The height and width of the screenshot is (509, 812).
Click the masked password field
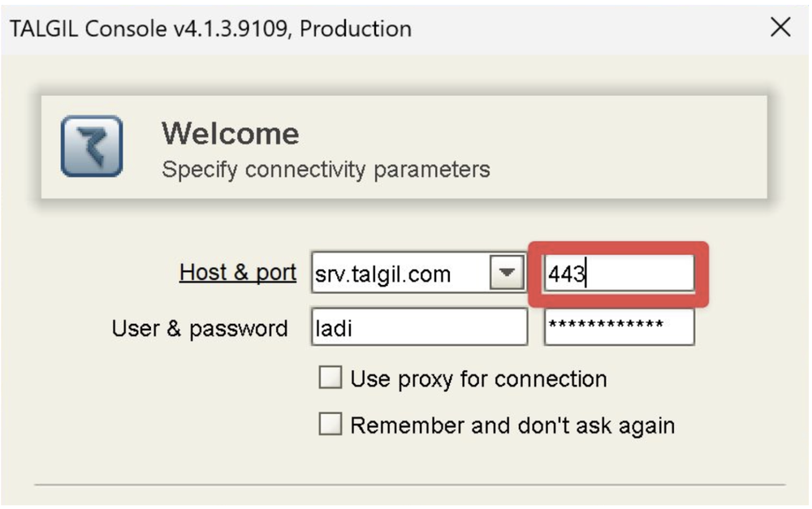tap(619, 326)
